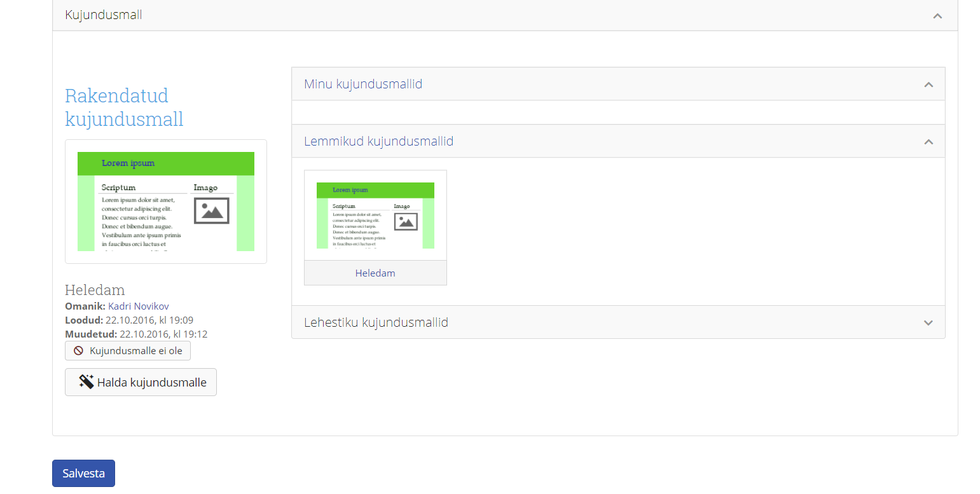This screenshot has height=494, width=980.
Task: Click the Rakendatud kujundusmall heading
Action: [x=124, y=107]
